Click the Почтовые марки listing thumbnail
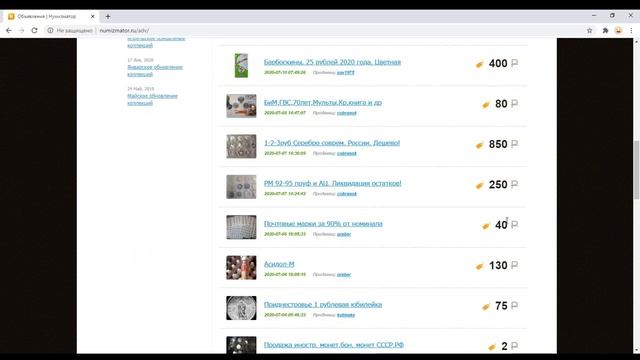 click(241, 227)
